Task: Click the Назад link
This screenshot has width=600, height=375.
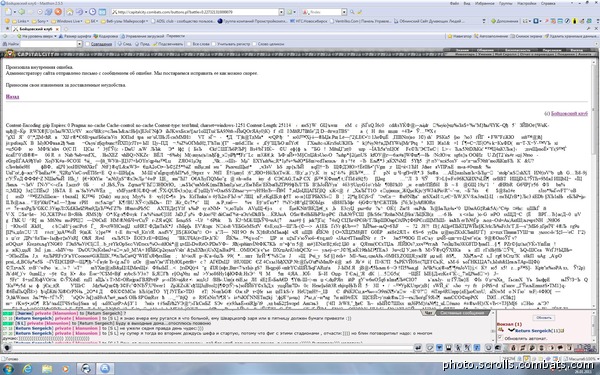Action: pos(12,97)
